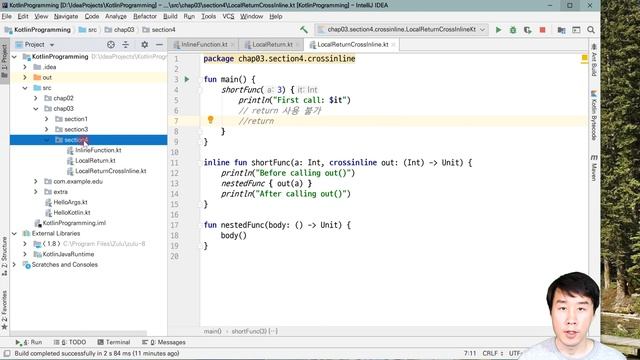Open the Messages tool window button
Screen dimensions: 640x360
coord(164,342)
